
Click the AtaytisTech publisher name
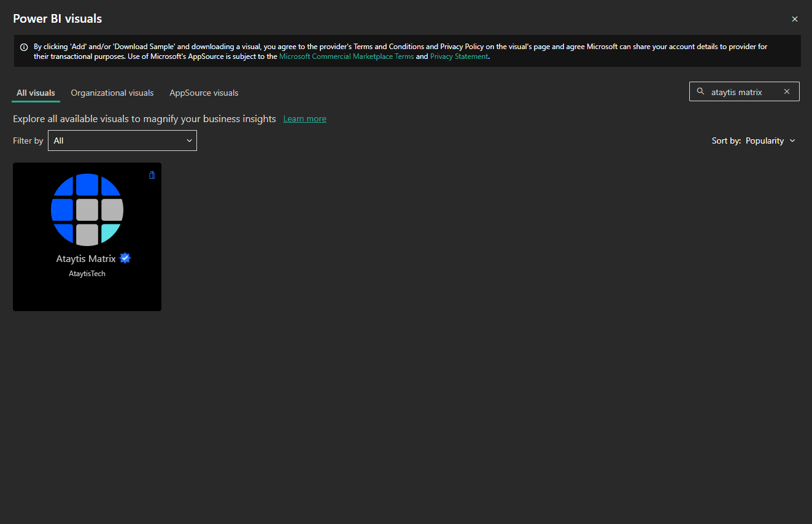[87, 274]
